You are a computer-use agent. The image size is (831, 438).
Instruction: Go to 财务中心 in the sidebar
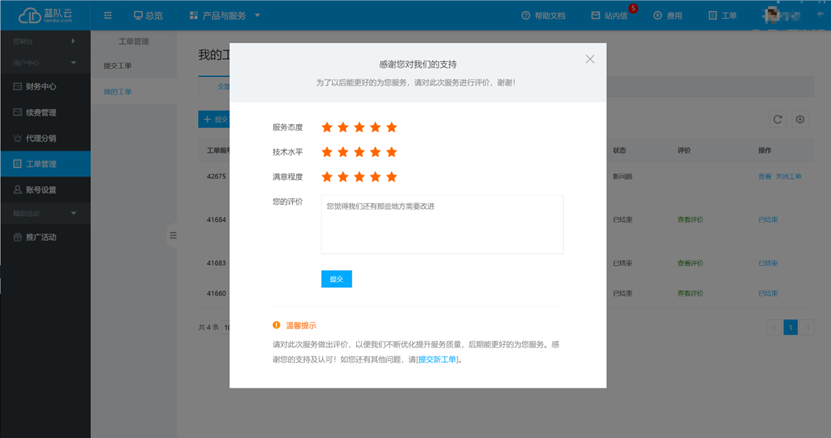coord(40,87)
